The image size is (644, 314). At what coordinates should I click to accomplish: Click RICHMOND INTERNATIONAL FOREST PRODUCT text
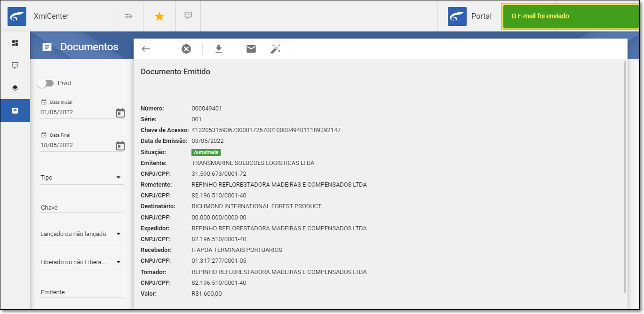click(256, 206)
